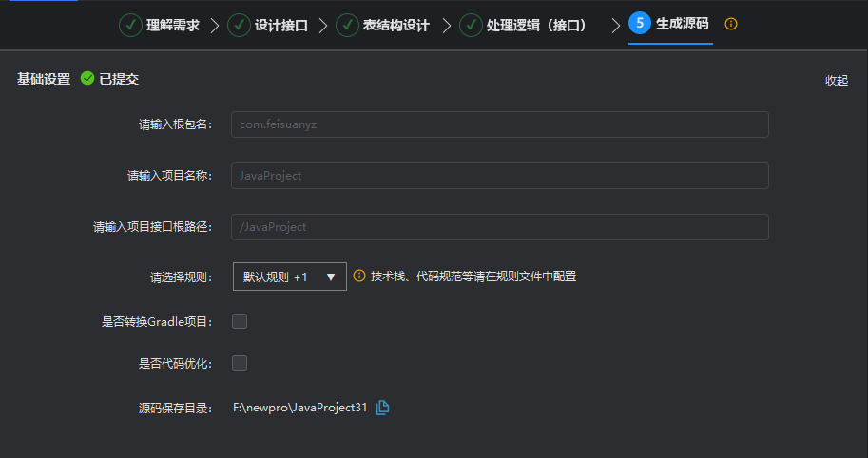Switch to the 表结构设计 step tab
The height and width of the screenshot is (458, 868).
396,25
